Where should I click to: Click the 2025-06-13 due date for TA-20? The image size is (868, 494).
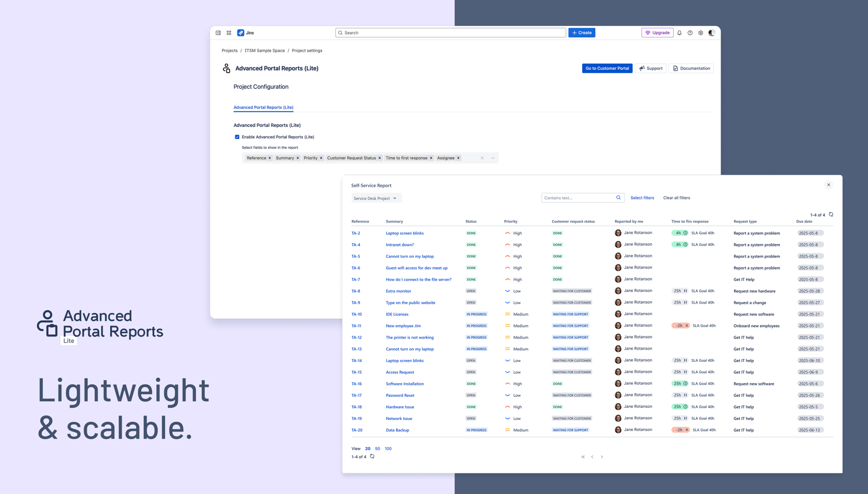(x=810, y=430)
